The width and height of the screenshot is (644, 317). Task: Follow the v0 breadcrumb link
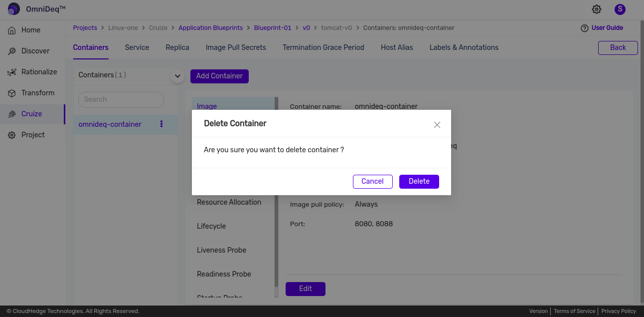(306, 28)
